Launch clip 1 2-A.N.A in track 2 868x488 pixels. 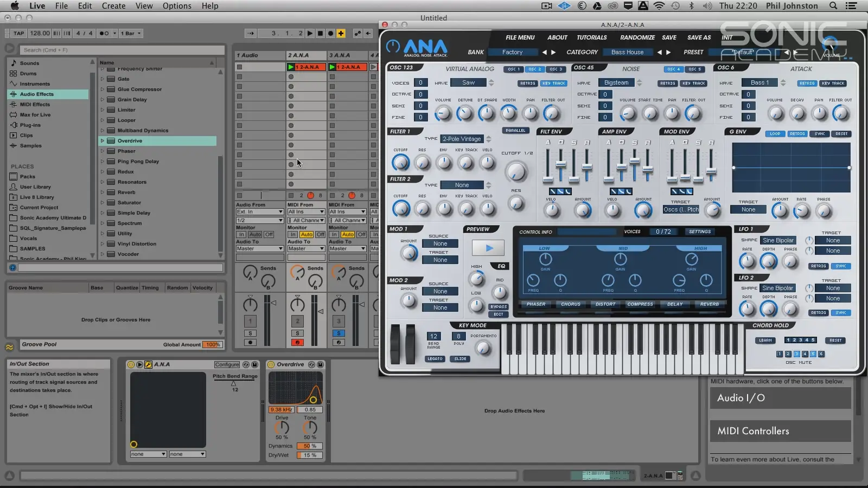point(291,67)
